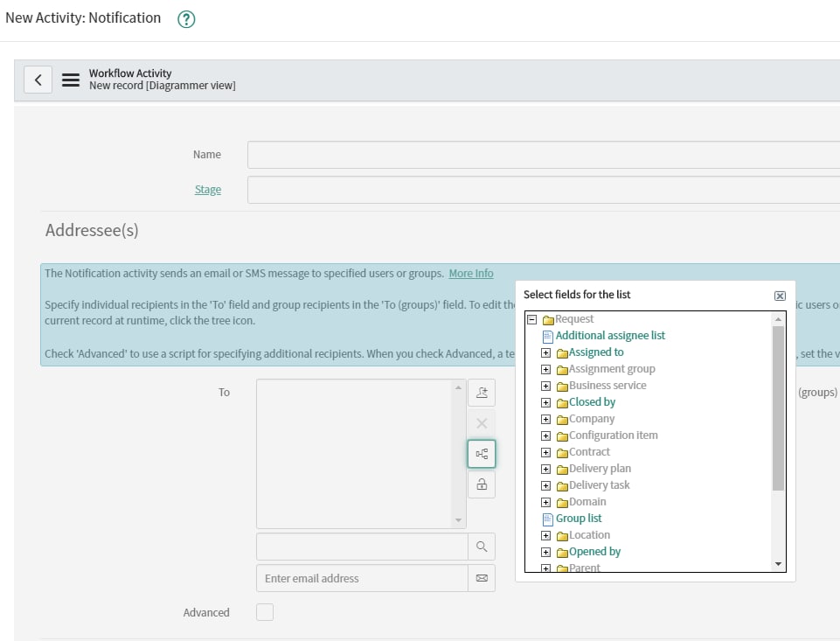Screen dimensions: 840x641
Task: Expand the Contract node
Action: coord(546,452)
